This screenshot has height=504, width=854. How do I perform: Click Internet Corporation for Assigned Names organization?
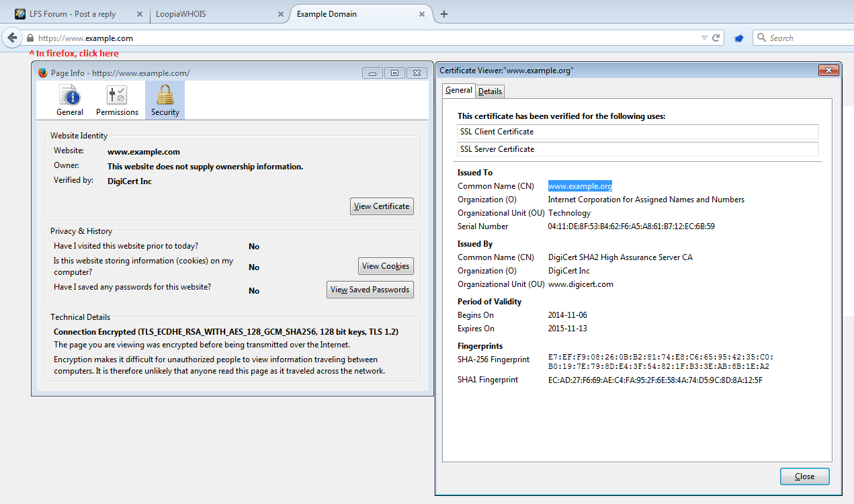click(646, 200)
